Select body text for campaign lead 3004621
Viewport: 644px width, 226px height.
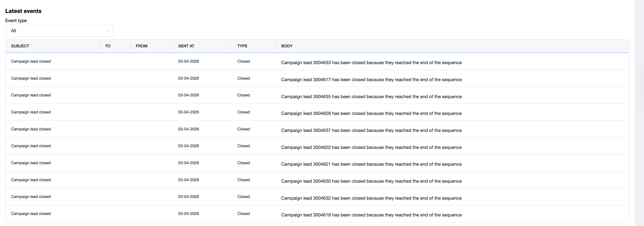click(x=371, y=164)
